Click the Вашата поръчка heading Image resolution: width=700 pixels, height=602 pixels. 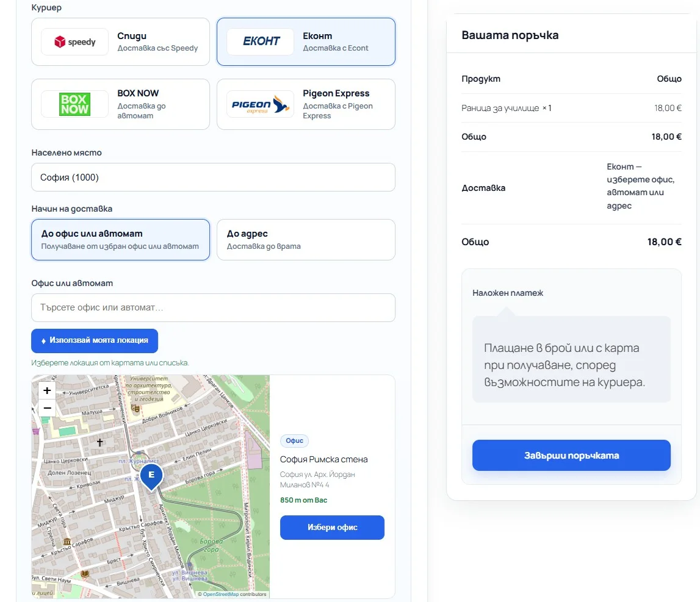pyautogui.click(x=510, y=35)
